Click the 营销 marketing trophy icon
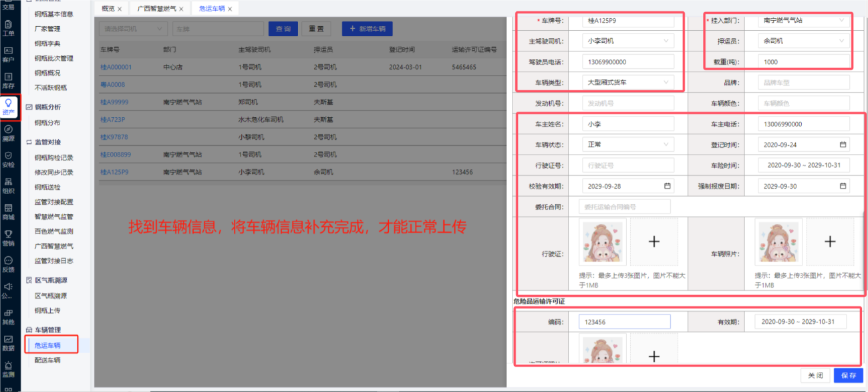This screenshot has height=392, width=868. click(x=9, y=237)
